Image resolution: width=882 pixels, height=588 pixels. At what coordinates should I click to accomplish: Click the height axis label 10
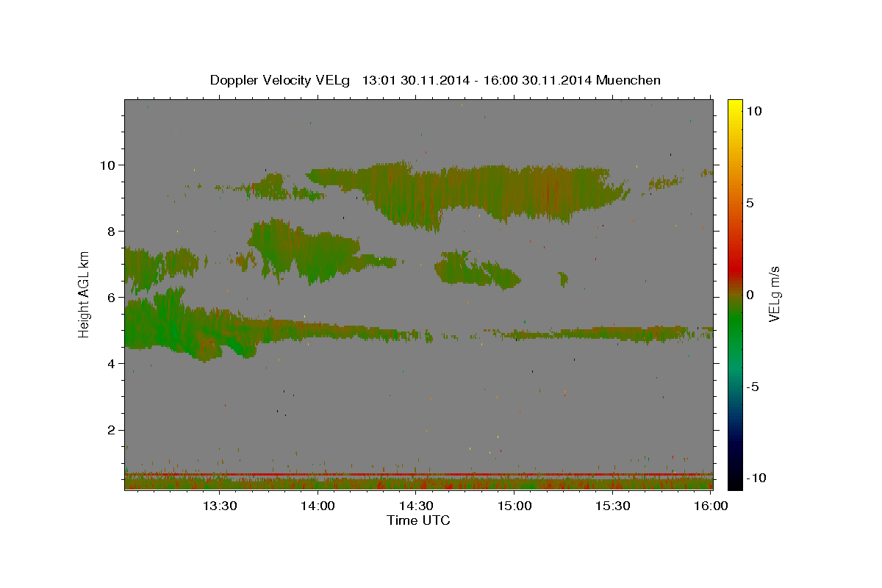[x=109, y=165]
